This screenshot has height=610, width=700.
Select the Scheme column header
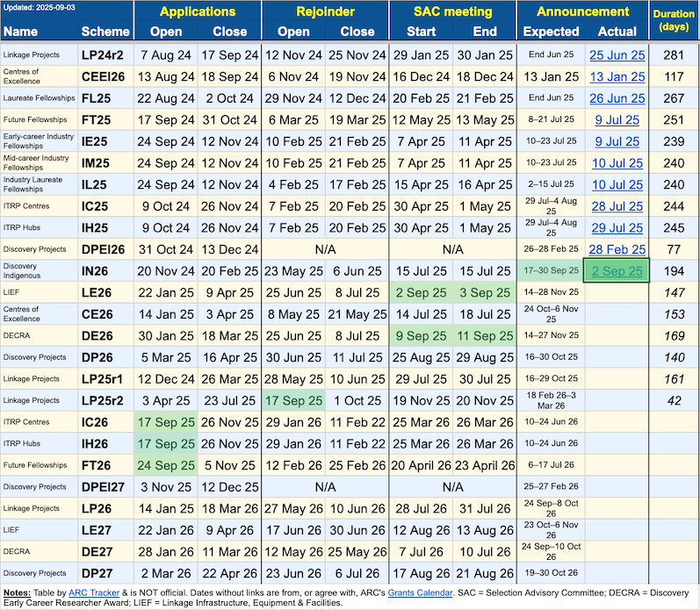[105, 32]
